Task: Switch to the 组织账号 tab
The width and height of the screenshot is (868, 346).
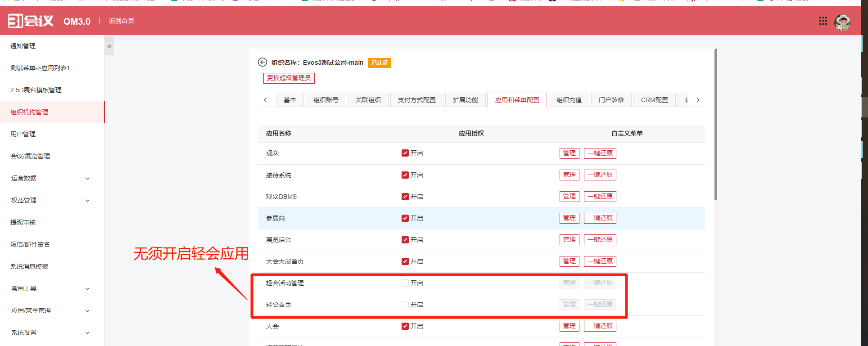Action: point(326,100)
